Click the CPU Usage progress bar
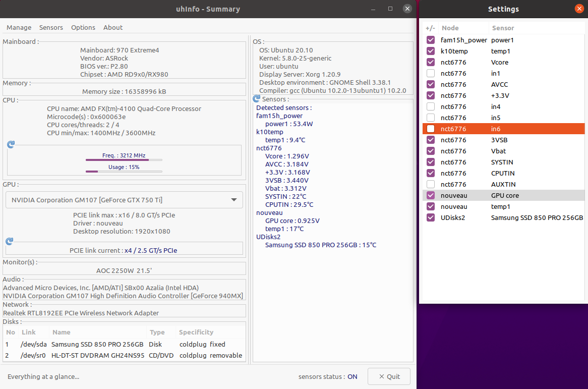Image resolution: width=588 pixels, height=389 pixels. pos(124,172)
